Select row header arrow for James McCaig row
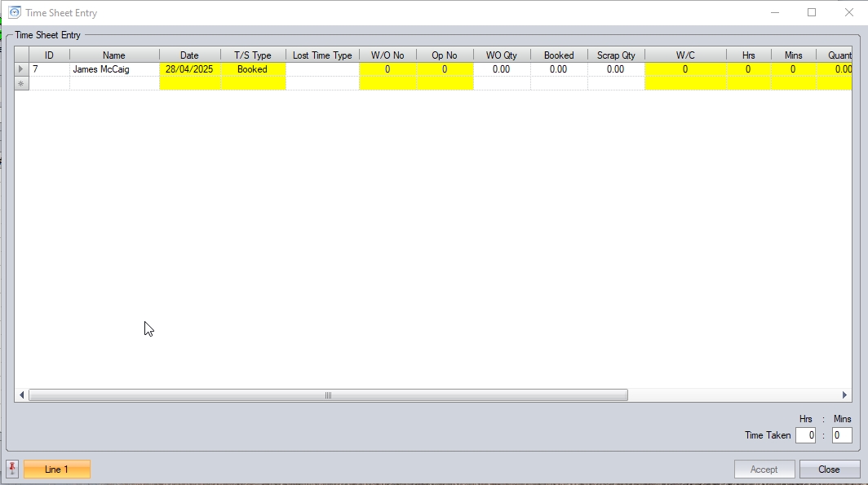The width and height of the screenshot is (868, 485). 21,69
